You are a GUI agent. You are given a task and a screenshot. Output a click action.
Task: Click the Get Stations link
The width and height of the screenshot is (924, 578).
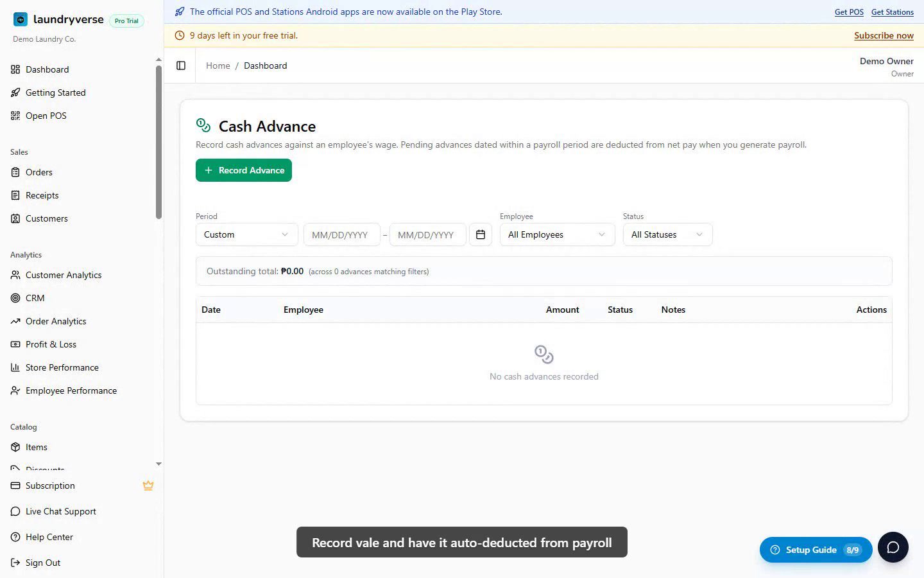892,12
